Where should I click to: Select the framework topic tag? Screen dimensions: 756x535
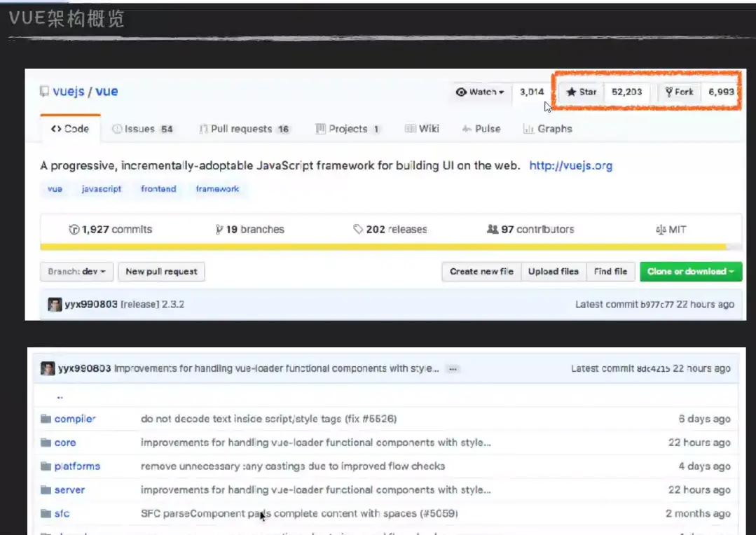tap(217, 189)
